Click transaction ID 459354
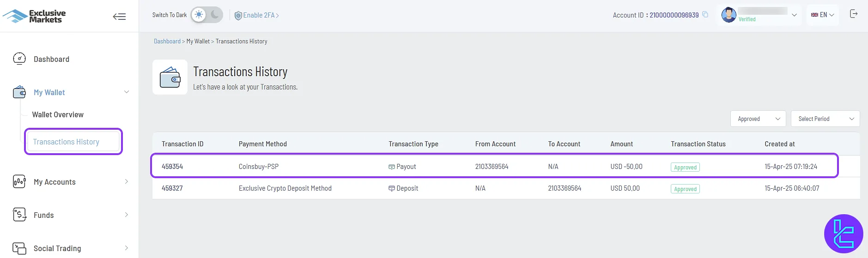Screen dimensions: 868x258 coord(172,167)
